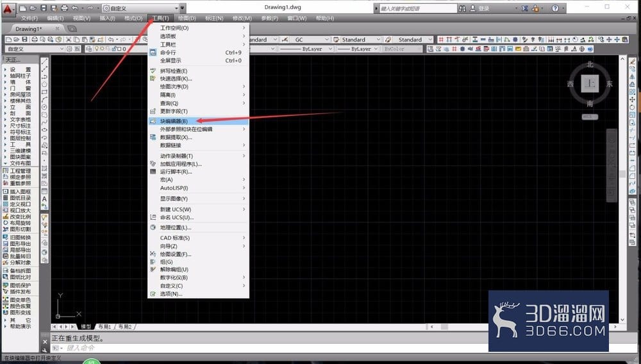Image resolution: width=641 pixels, height=364 pixels.
Task: Click the new drawing tab icon beside Drawing1
Action: pos(72,29)
